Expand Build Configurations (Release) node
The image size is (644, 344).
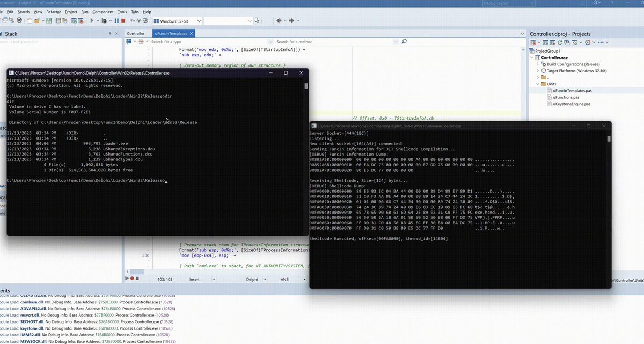[x=538, y=64]
